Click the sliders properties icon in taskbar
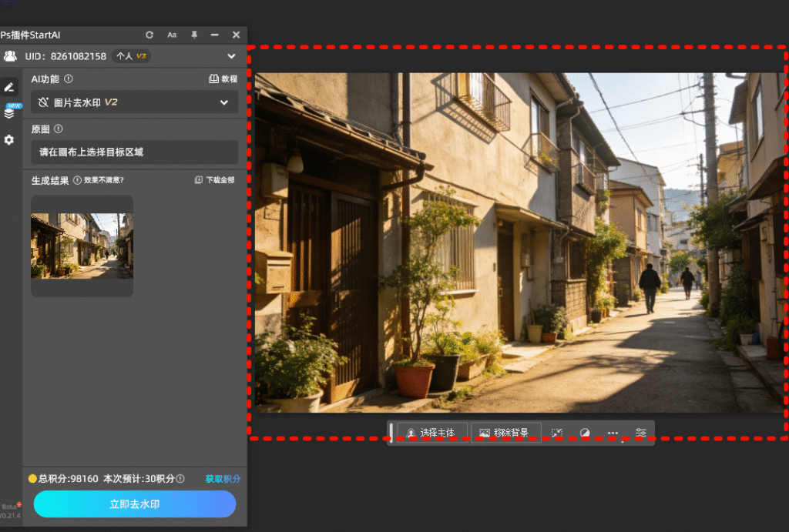This screenshot has height=532, width=789. click(x=641, y=433)
